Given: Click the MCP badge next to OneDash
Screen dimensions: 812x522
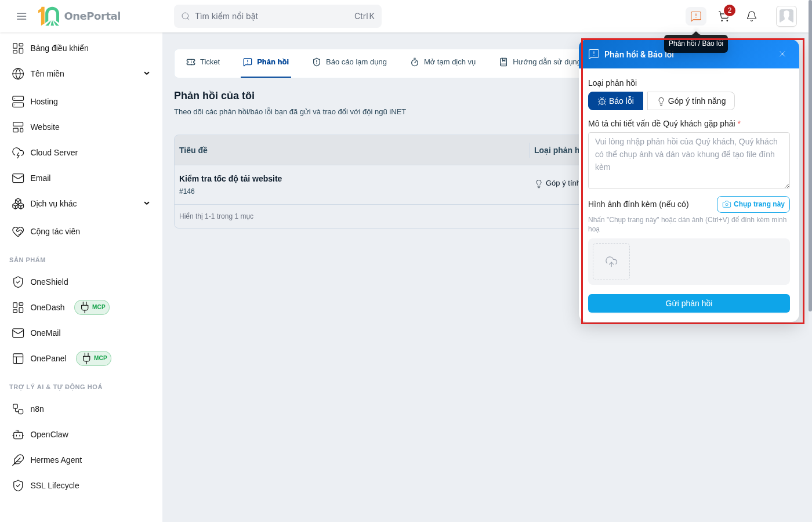Looking at the screenshot, I should [92, 307].
